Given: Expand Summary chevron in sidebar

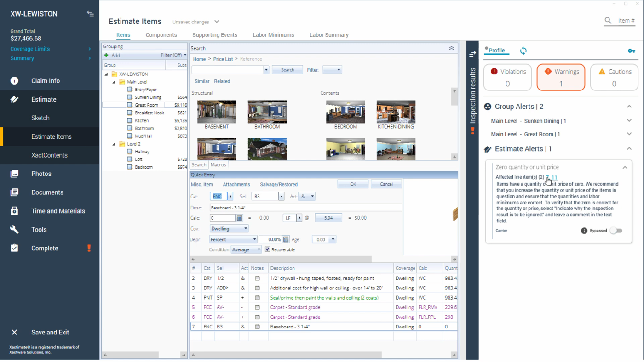Looking at the screenshot, I should (x=89, y=58).
